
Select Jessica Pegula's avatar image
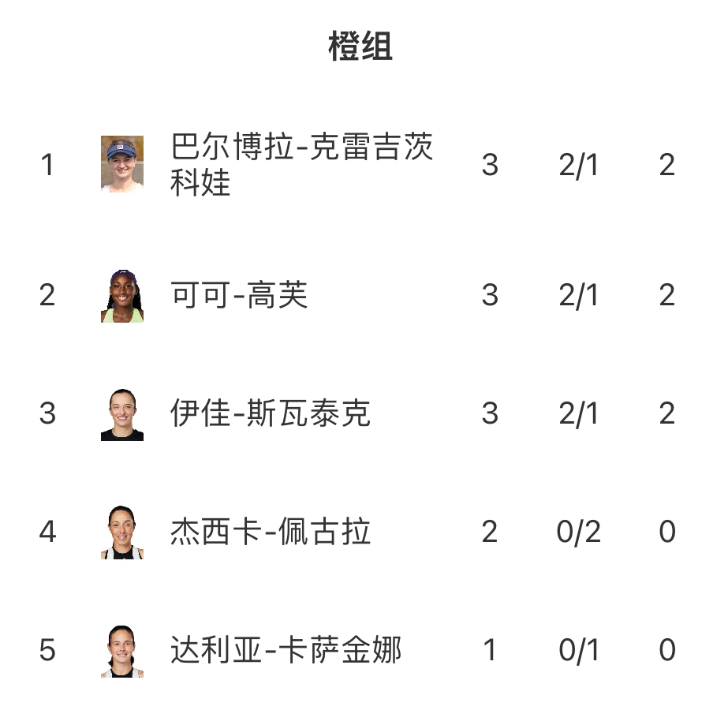pyautogui.click(x=122, y=532)
